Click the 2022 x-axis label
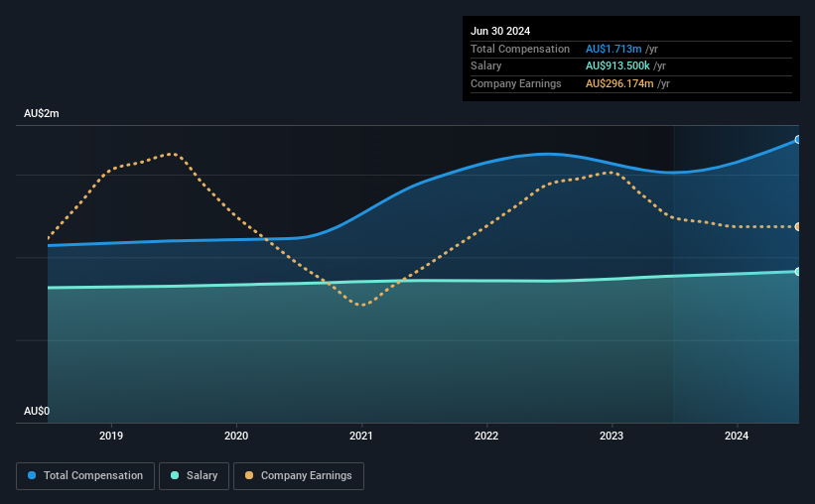Image resolution: width=815 pixels, height=504 pixels. point(486,436)
